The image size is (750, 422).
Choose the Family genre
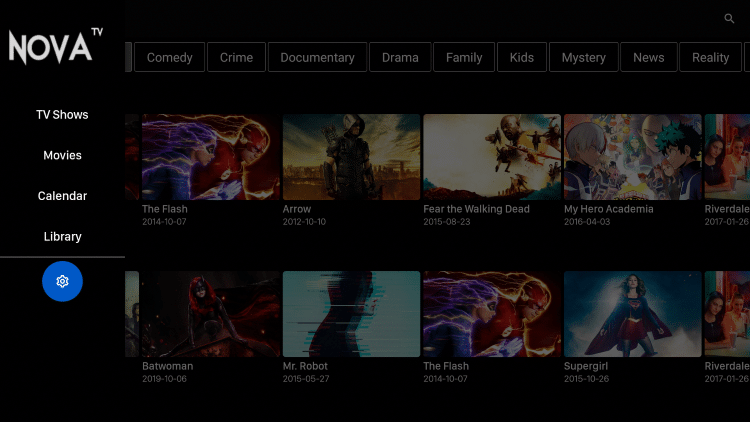464,57
